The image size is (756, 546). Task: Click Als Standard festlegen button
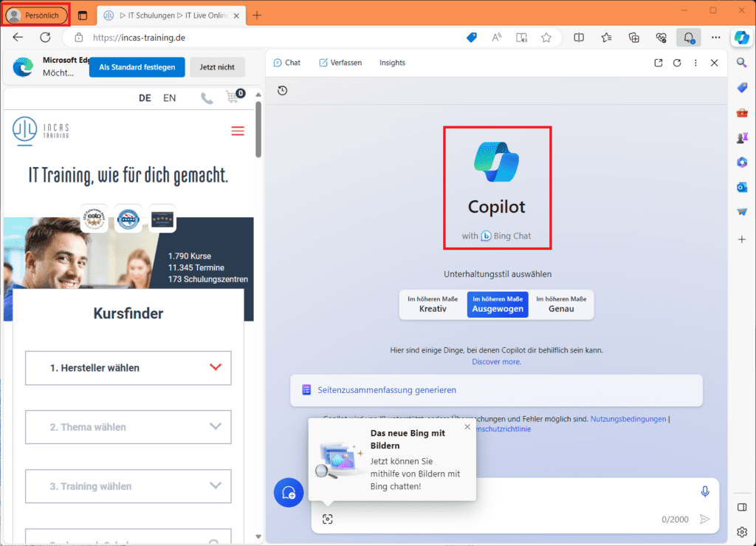pyautogui.click(x=137, y=67)
